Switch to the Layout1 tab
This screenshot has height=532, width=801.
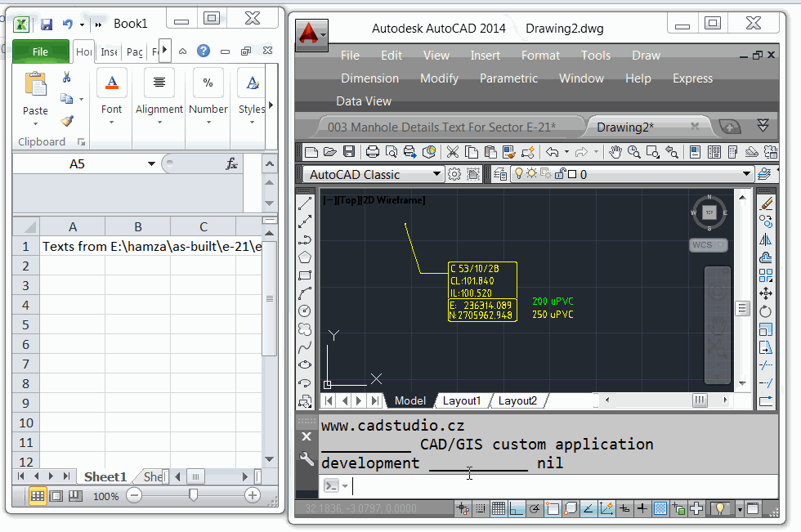462,400
